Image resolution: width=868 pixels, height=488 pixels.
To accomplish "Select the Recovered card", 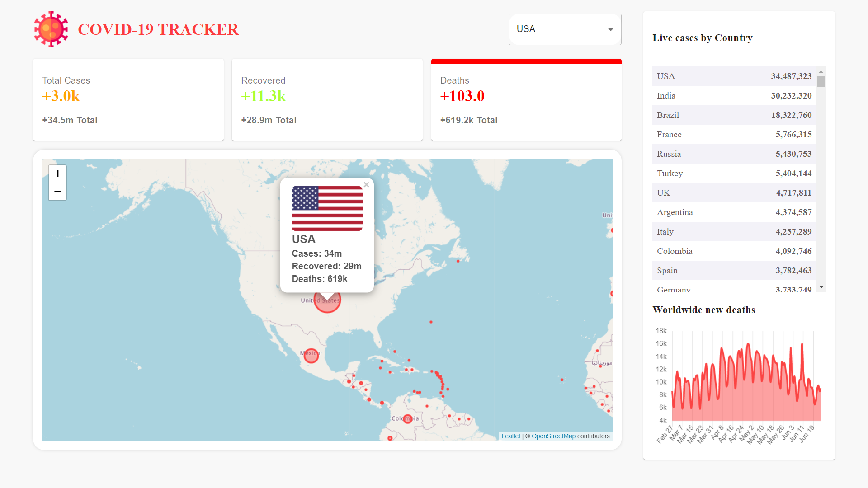I will click(327, 100).
